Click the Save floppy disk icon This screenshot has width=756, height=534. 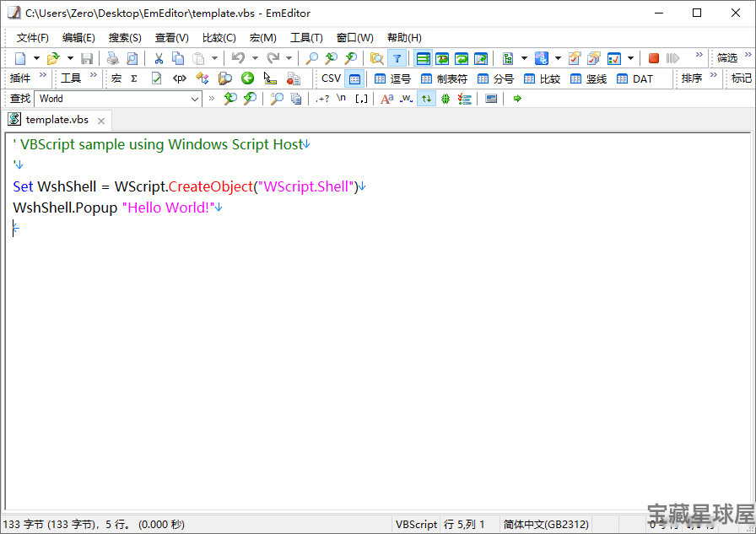87,58
